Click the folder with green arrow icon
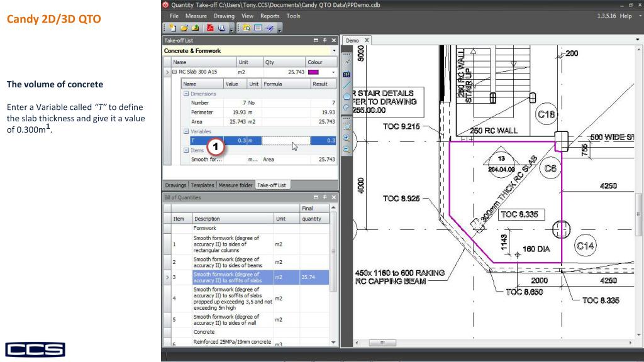Screen dimensions: 644x362 pos(195,28)
